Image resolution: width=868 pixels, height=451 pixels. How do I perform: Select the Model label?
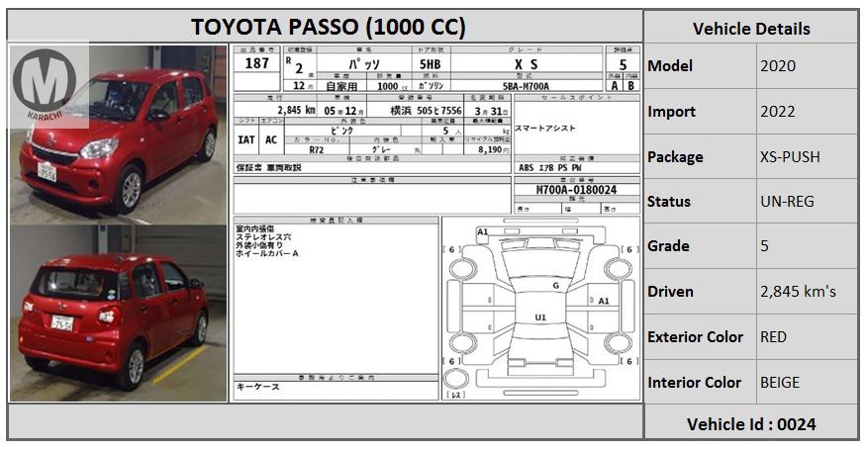[670, 66]
